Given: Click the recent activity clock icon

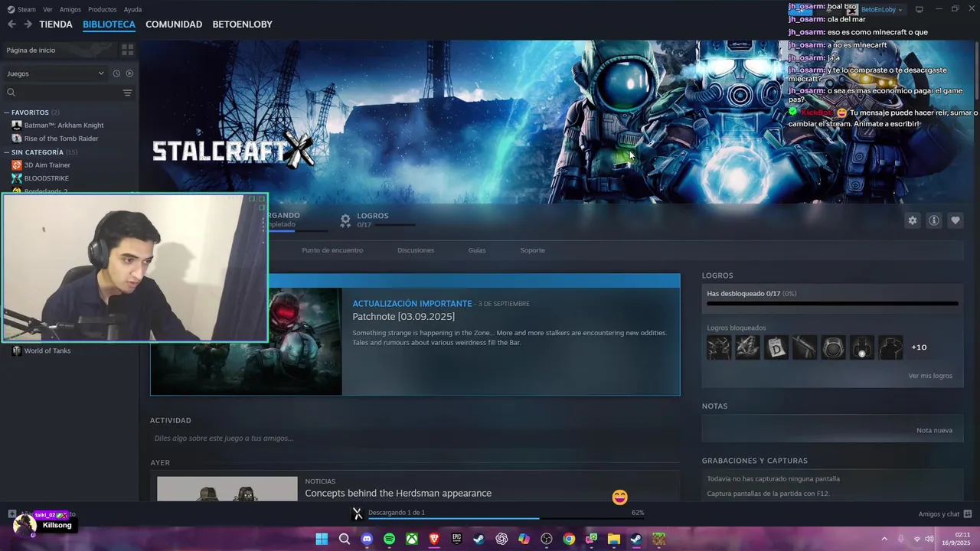Looking at the screenshot, I should (x=116, y=73).
